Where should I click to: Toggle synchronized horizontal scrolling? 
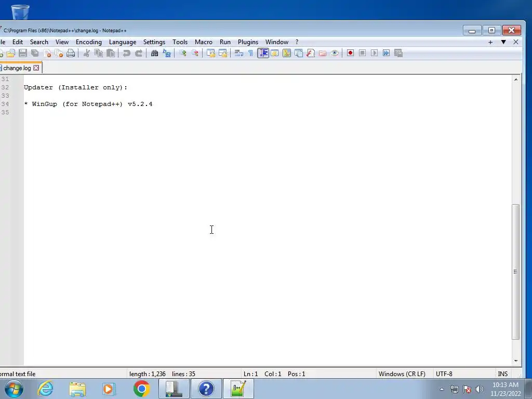[223, 54]
